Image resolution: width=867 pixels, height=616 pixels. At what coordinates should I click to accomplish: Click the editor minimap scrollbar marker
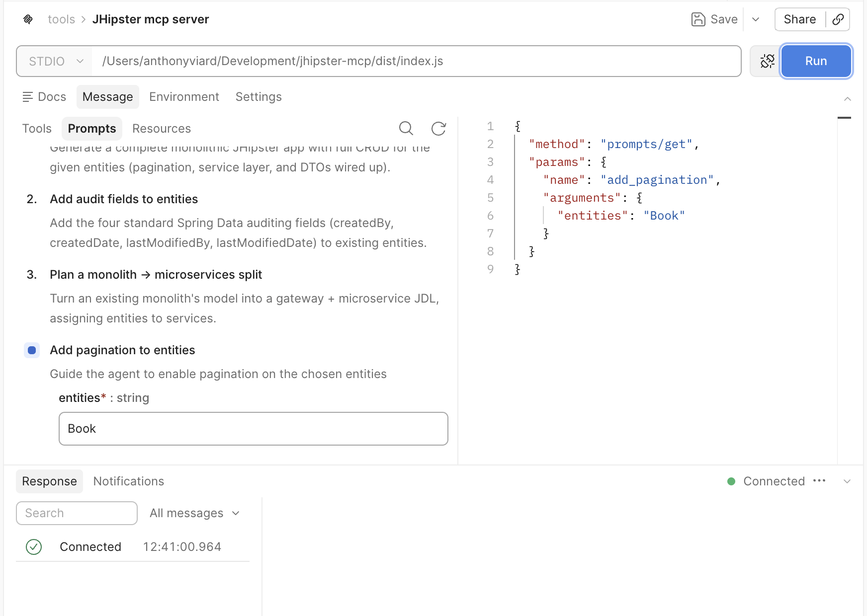click(844, 118)
